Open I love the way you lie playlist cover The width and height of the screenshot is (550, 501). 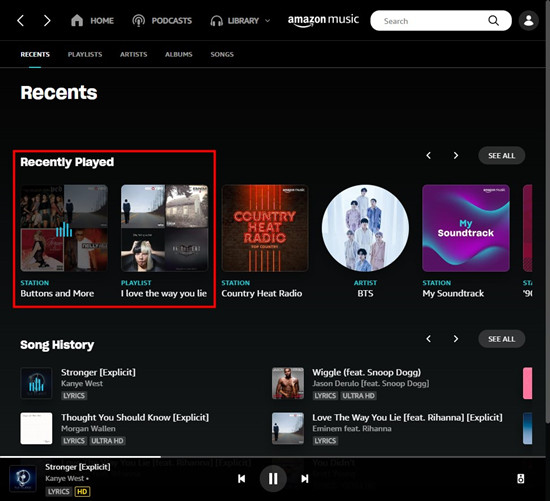(x=165, y=228)
